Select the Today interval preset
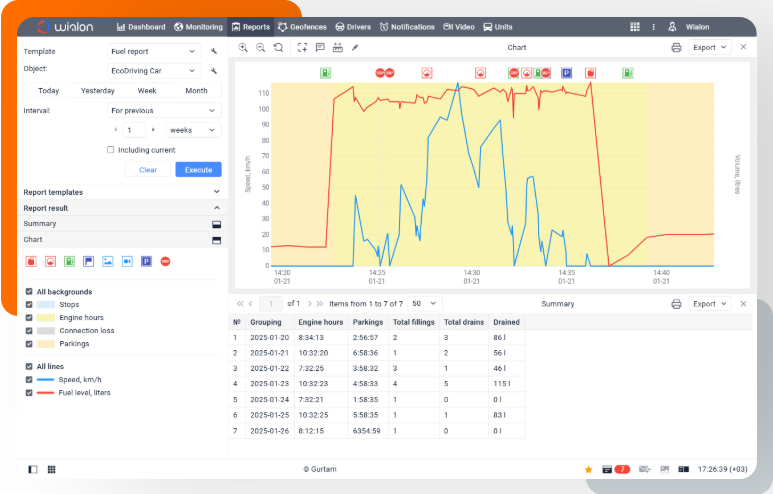This screenshot has height=494, width=773. click(48, 91)
